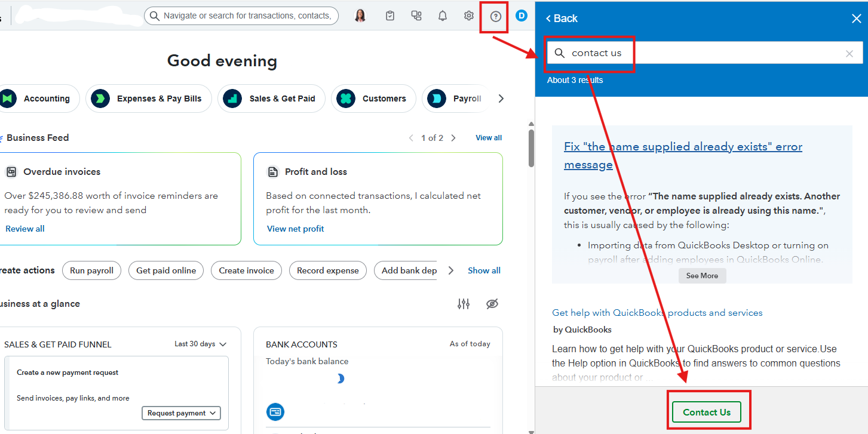
Task: Open the notifications bell icon
Action: point(443,16)
